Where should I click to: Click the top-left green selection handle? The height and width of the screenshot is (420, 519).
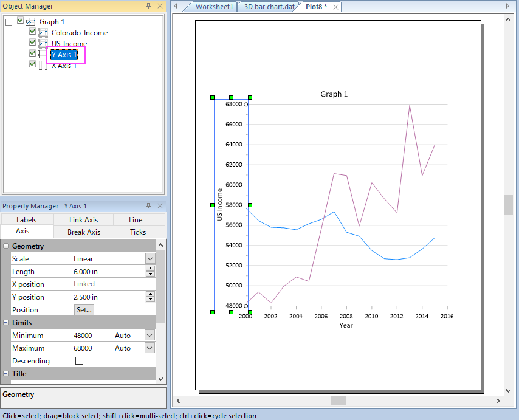(213, 97)
